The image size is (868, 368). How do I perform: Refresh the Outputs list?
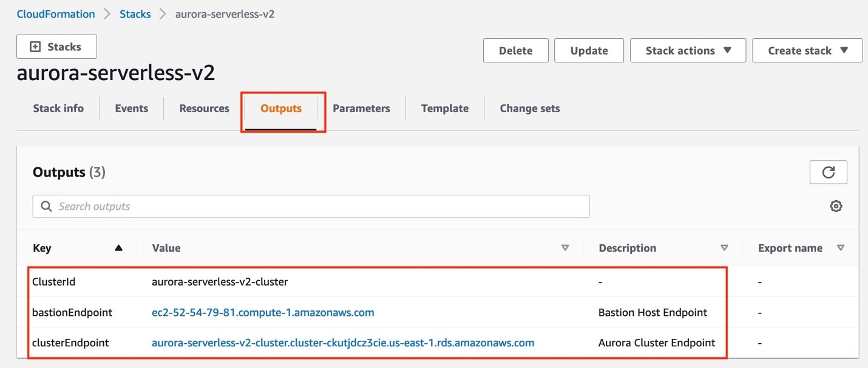[x=828, y=172]
